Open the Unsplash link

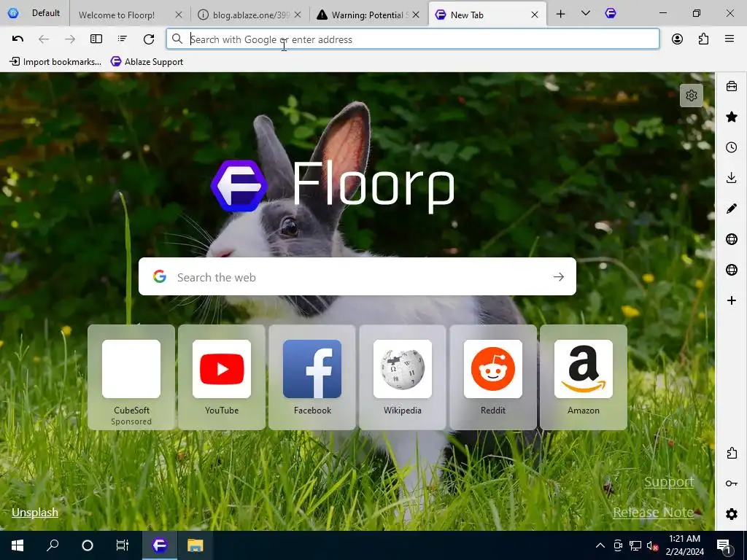point(35,513)
